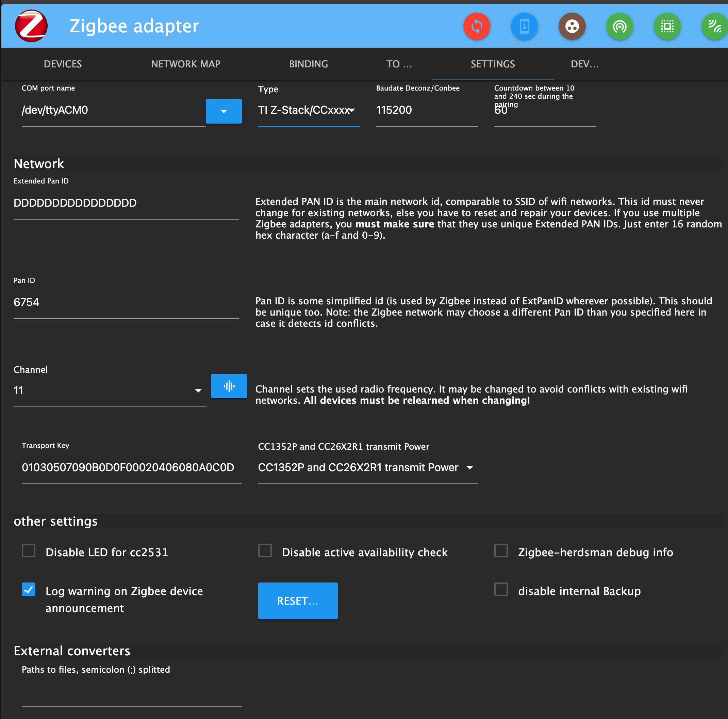
Task: Check the disable internal Backup checkbox
Action: pos(501,589)
